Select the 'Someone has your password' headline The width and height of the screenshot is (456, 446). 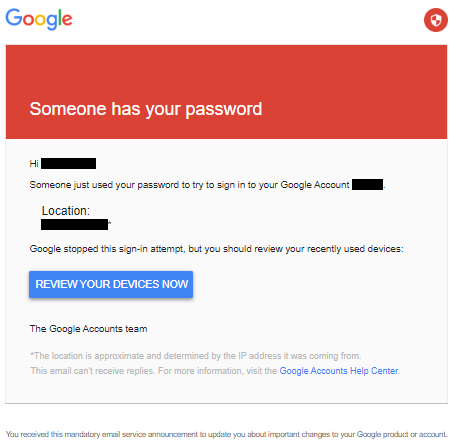click(x=146, y=109)
